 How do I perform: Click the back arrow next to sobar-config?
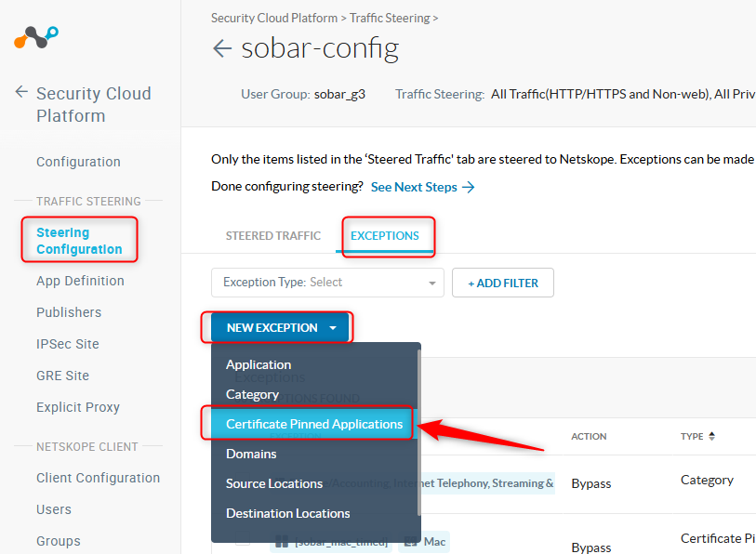point(222,48)
